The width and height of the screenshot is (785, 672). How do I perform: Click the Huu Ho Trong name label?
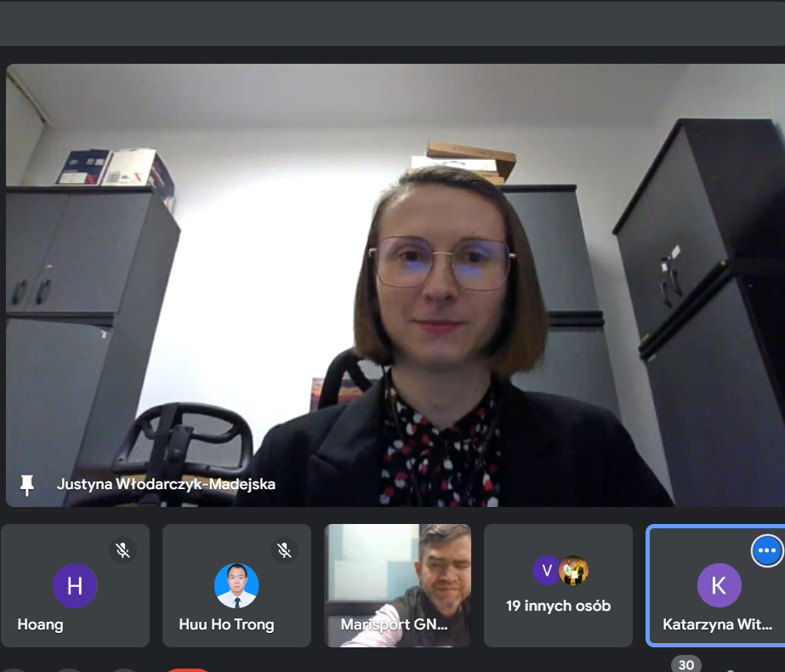click(x=226, y=624)
